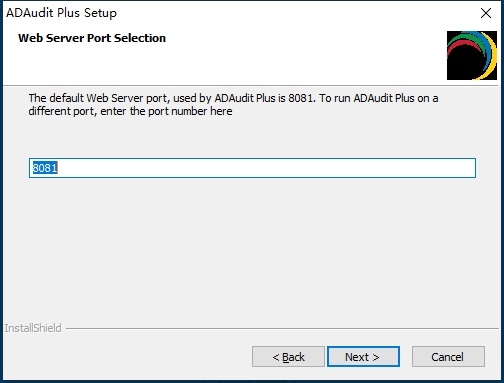504x383 pixels.
Task: Click the blank right end of port field
Action: (433, 168)
